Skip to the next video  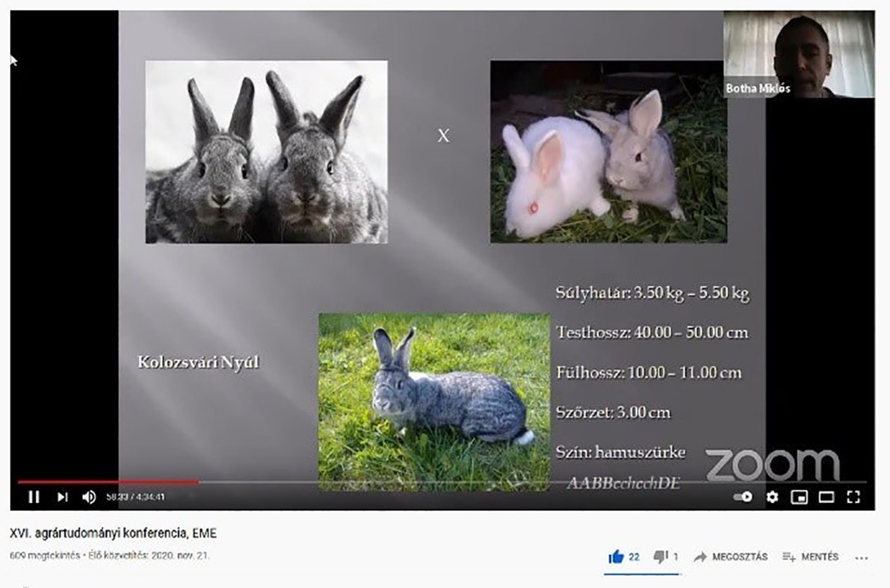pos(62,497)
